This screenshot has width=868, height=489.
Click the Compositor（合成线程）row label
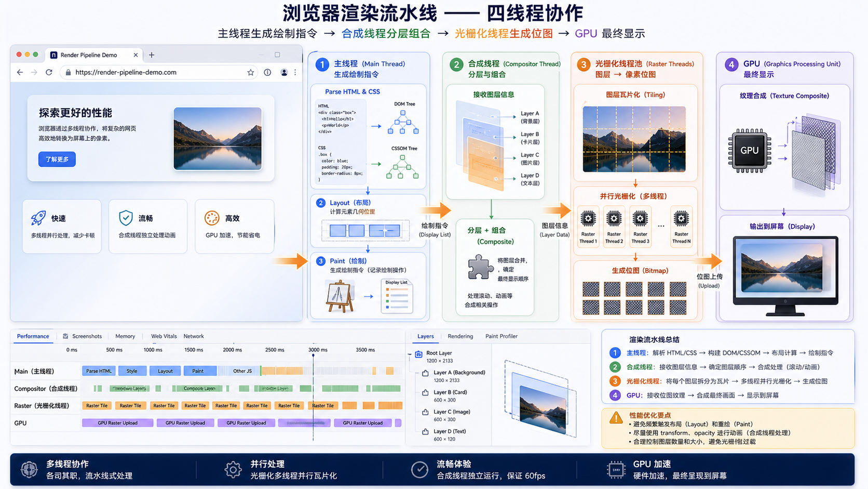(46, 388)
